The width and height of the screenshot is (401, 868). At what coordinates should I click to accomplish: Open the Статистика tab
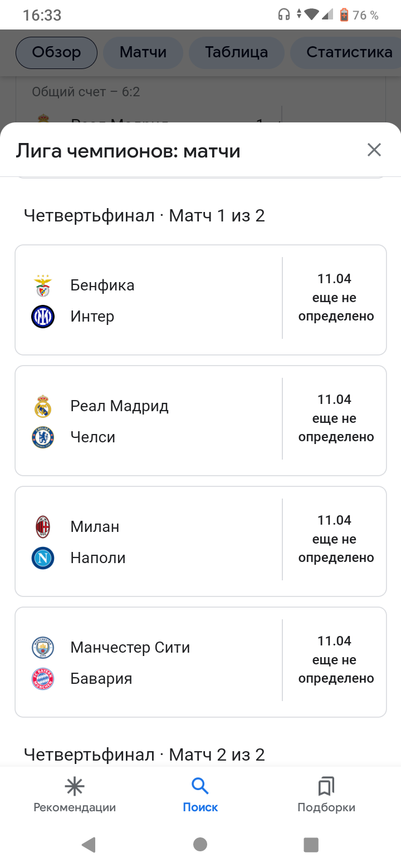click(x=349, y=53)
